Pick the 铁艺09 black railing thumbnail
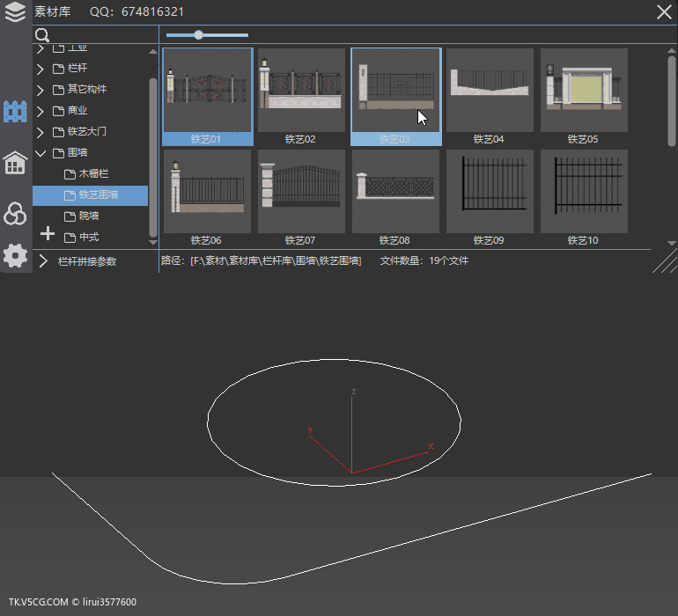678x616 pixels. point(489,192)
